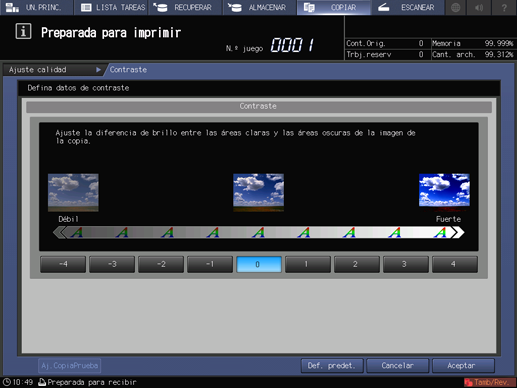
Task: Switch to the ESCANEAR tab
Action: pos(408,7)
